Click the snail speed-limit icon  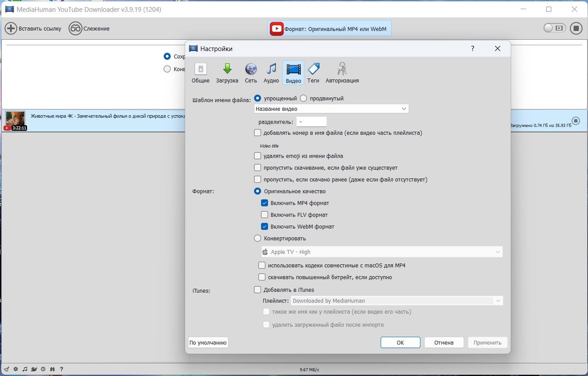pyautogui.click(x=34, y=369)
